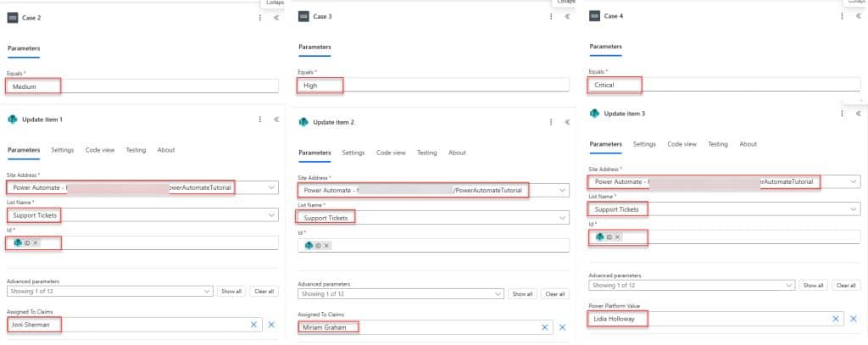Click the Miriam Graham claims field
The width and height of the screenshot is (868, 345).
pyautogui.click(x=426, y=327)
